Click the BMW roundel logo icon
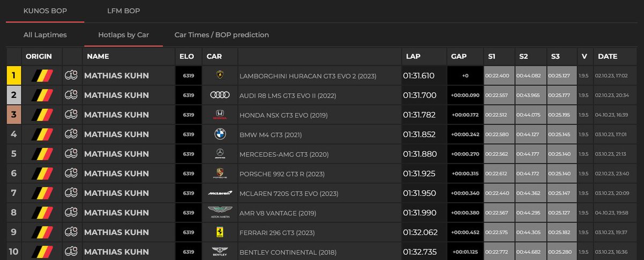The height and width of the screenshot is (260, 644). (220, 134)
